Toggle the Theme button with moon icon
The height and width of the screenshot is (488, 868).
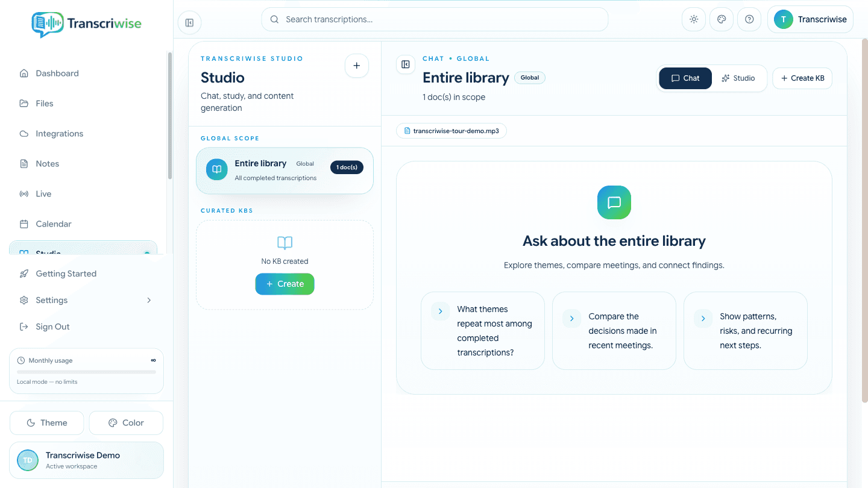pos(46,423)
